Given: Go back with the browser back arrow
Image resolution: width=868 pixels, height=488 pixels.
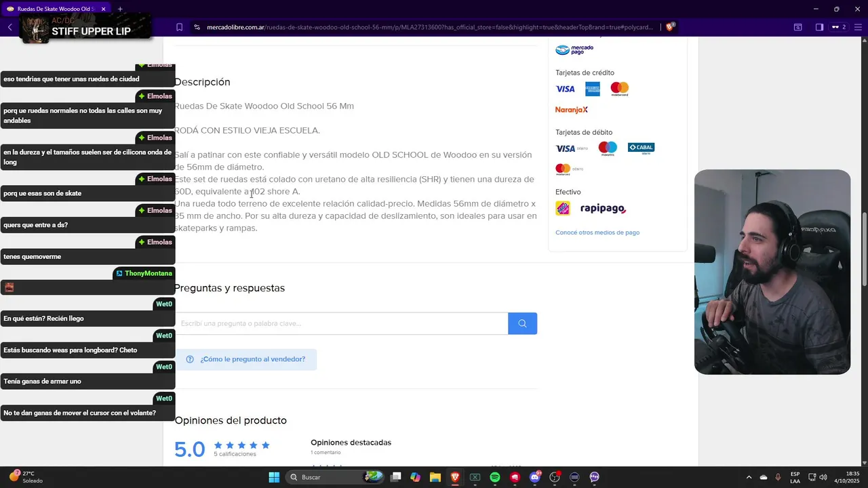Looking at the screenshot, I should [x=9, y=27].
